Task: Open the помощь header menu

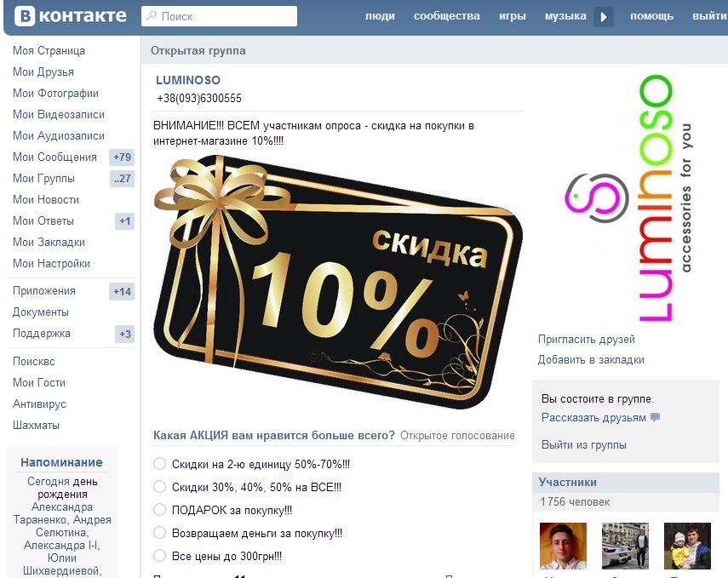Action: (x=651, y=16)
